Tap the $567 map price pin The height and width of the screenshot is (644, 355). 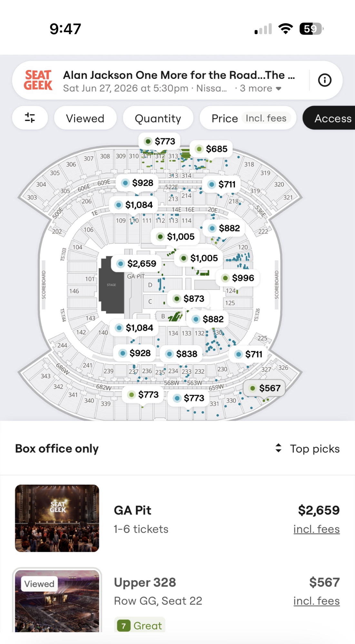264,388
